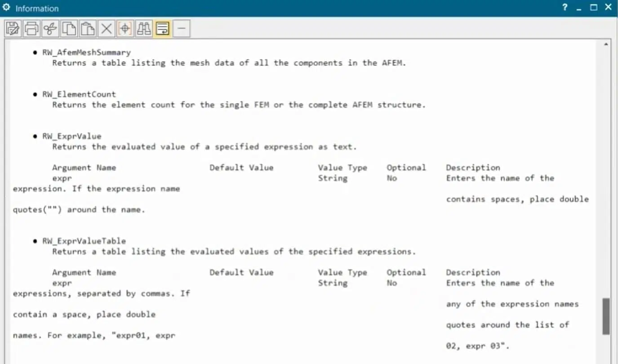The image size is (618, 364).
Task: Click 'Argument Name' header under RW_ExprValue
Action: pos(84,168)
